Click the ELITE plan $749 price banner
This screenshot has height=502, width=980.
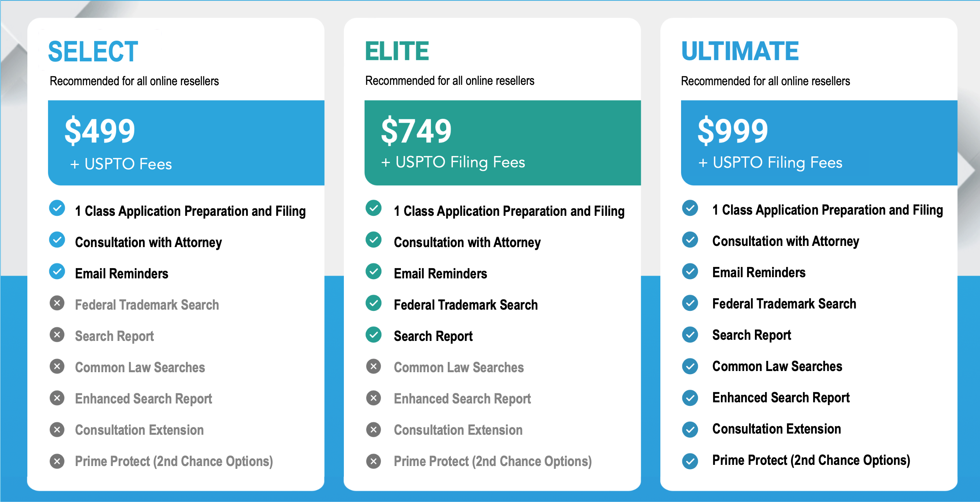pyautogui.click(x=503, y=143)
